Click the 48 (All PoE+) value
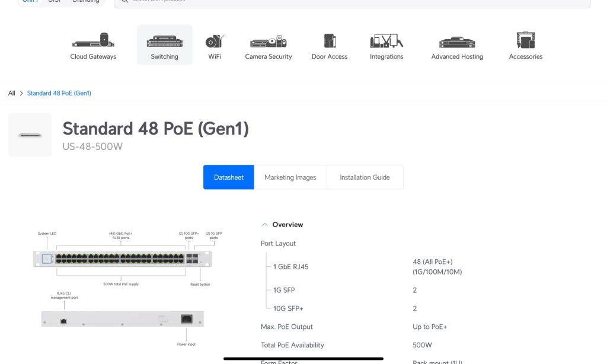This screenshot has height=364, width=607. (x=432, y=262)
